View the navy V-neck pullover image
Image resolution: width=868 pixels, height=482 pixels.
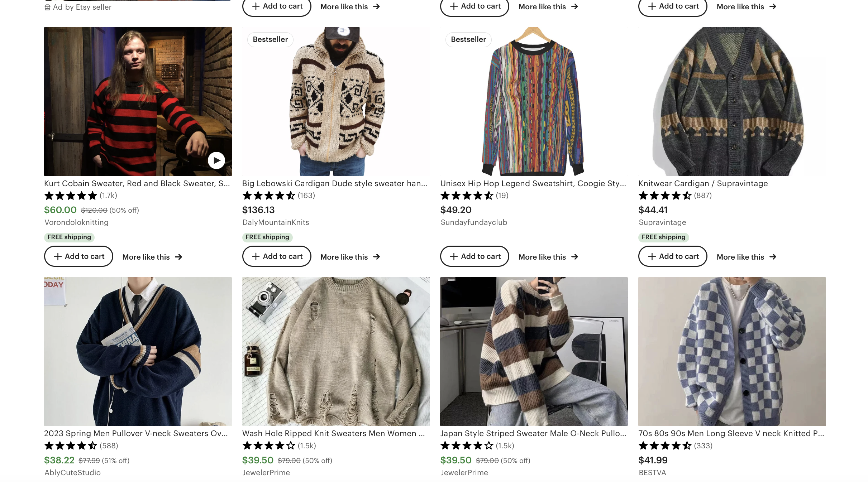pos(138,351)
